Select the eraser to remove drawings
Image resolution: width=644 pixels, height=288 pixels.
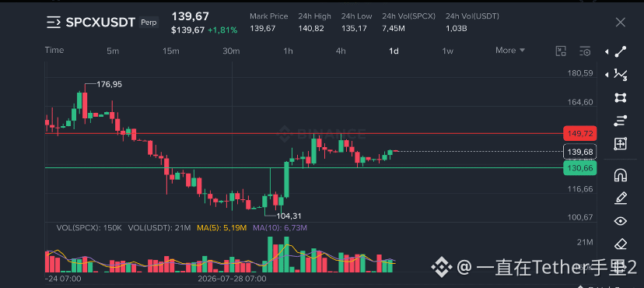620,244
